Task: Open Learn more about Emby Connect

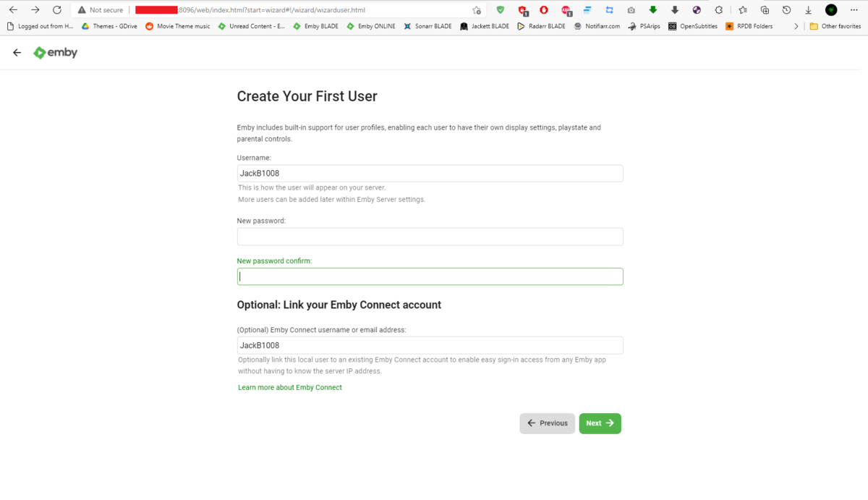Action: [x=289, y=387]
